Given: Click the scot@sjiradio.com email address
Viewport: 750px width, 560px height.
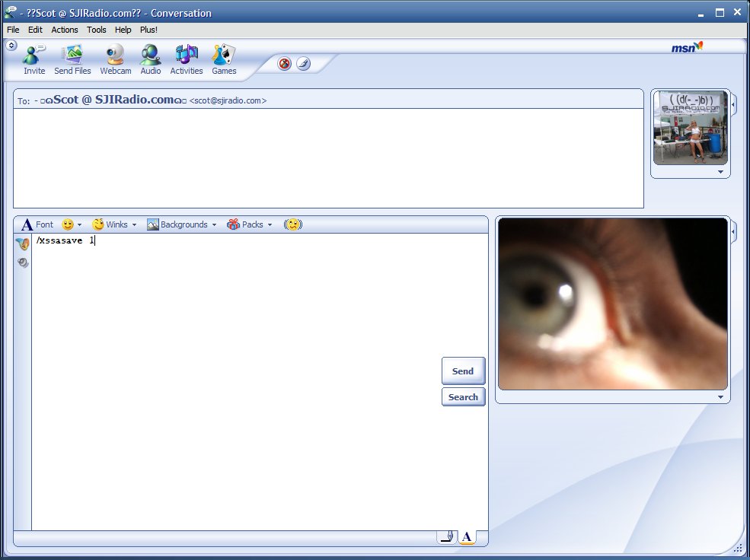Looking at the screenshot, I should coord(228,101).
